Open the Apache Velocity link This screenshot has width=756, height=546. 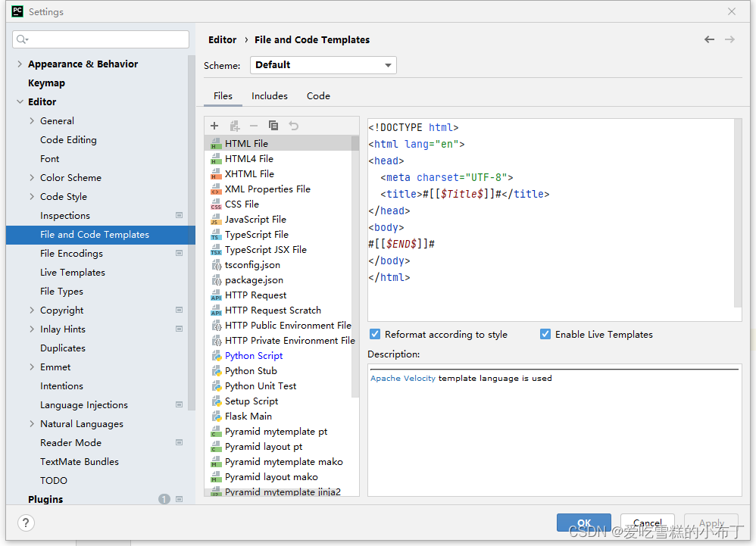tap(402, 379)
